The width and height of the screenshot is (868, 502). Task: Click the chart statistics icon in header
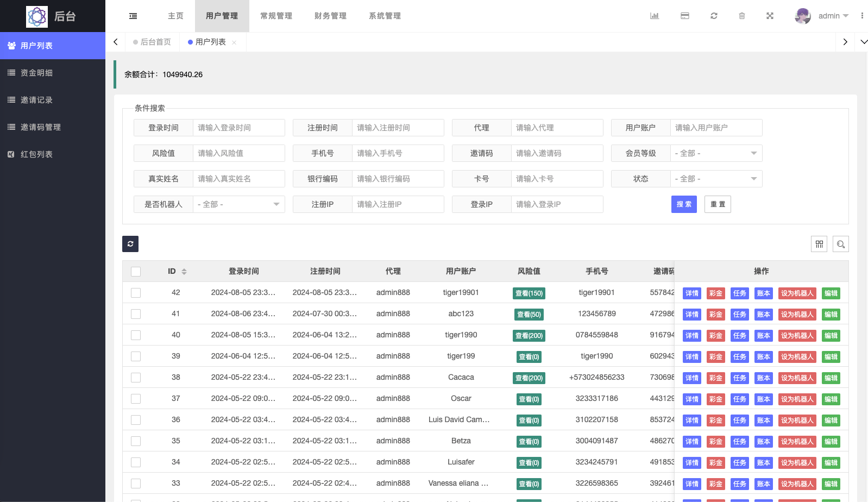(655, 16)
